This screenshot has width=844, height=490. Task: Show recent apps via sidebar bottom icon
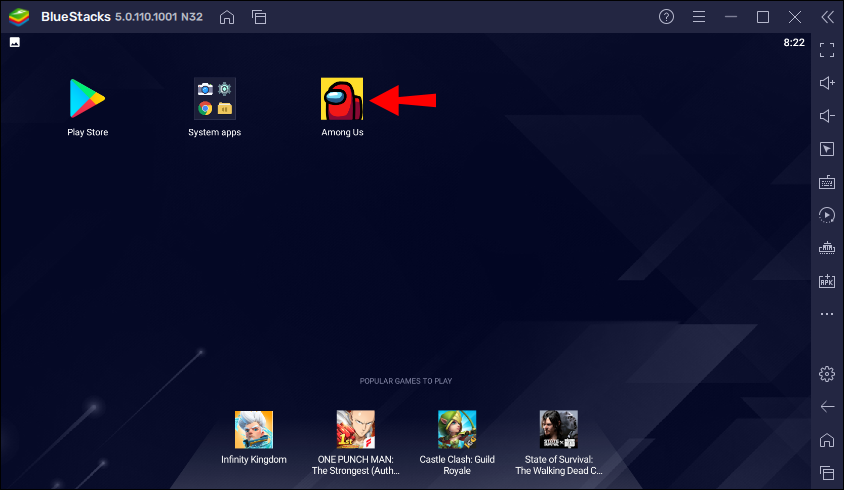point(827,473)
